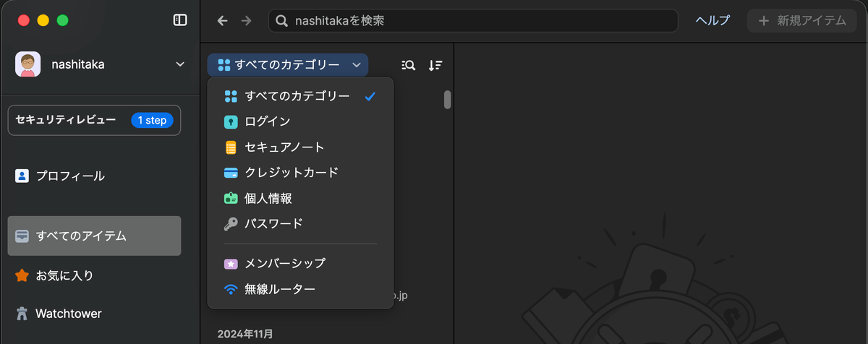Click the 1 step badge
Viewport: 868px width, 344px height.
152,120
